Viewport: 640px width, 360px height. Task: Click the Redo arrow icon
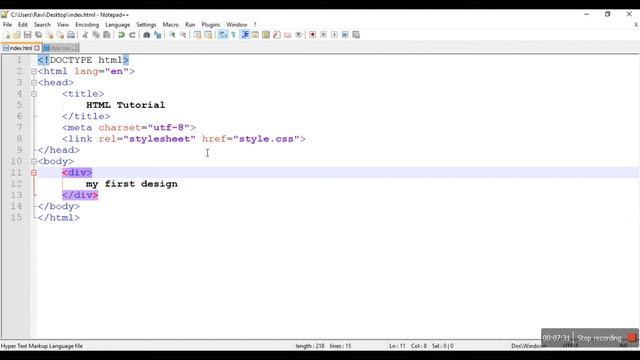click(x=132, y=35)
